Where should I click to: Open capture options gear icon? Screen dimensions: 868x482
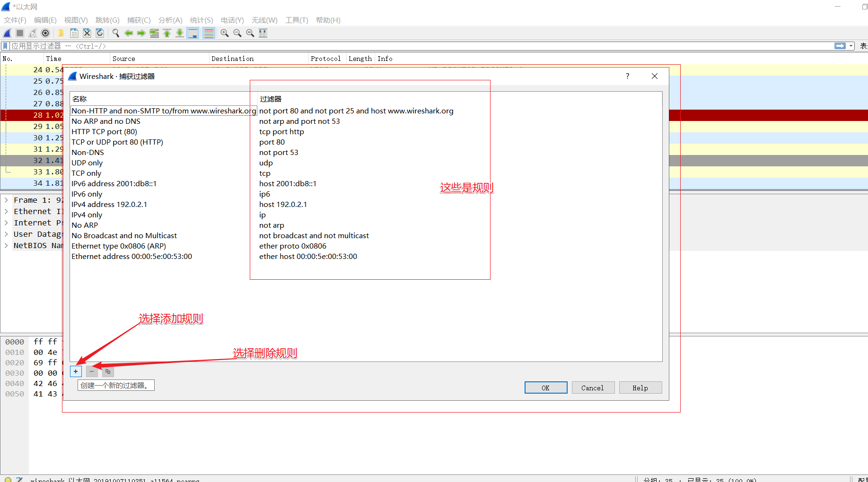point(45,33)
